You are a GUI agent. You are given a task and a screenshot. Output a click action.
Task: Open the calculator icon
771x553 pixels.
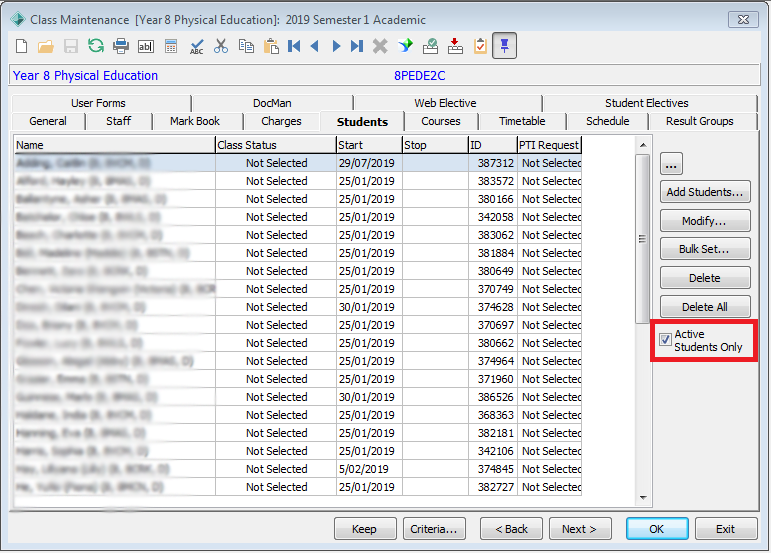click(171, 46)
